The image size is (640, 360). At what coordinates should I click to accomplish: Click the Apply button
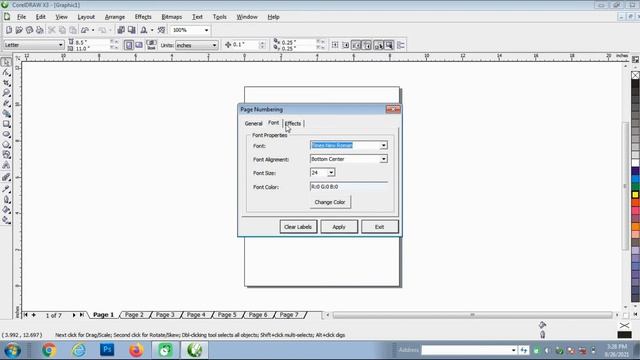[339, 227]
